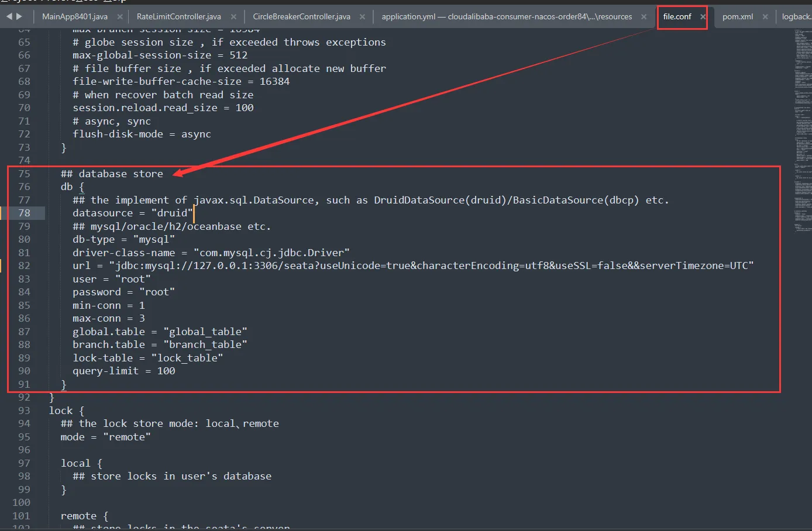Click 'flush-disk-mode = async' line
The height and width of the screenshot is (531, 812).
tap(142, 134)
